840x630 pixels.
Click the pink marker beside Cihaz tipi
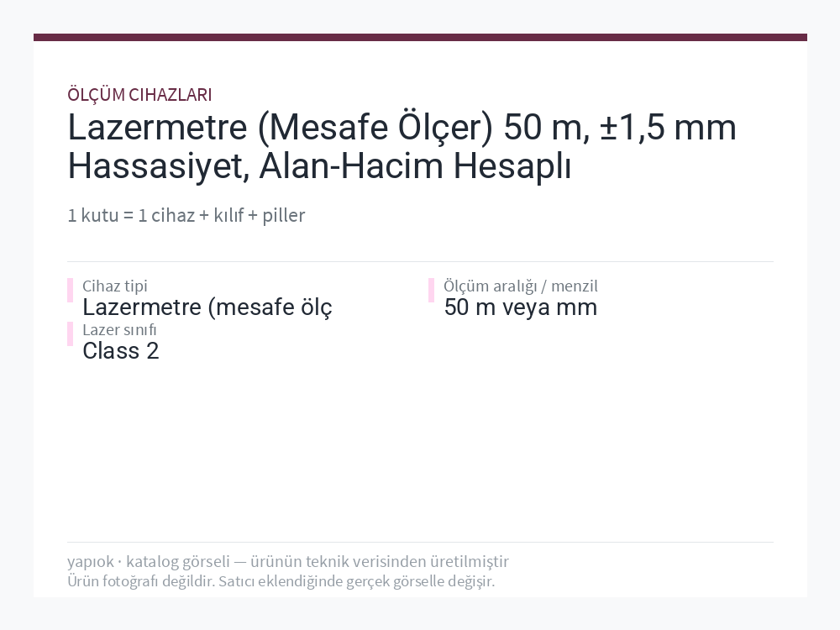[71, 291]
